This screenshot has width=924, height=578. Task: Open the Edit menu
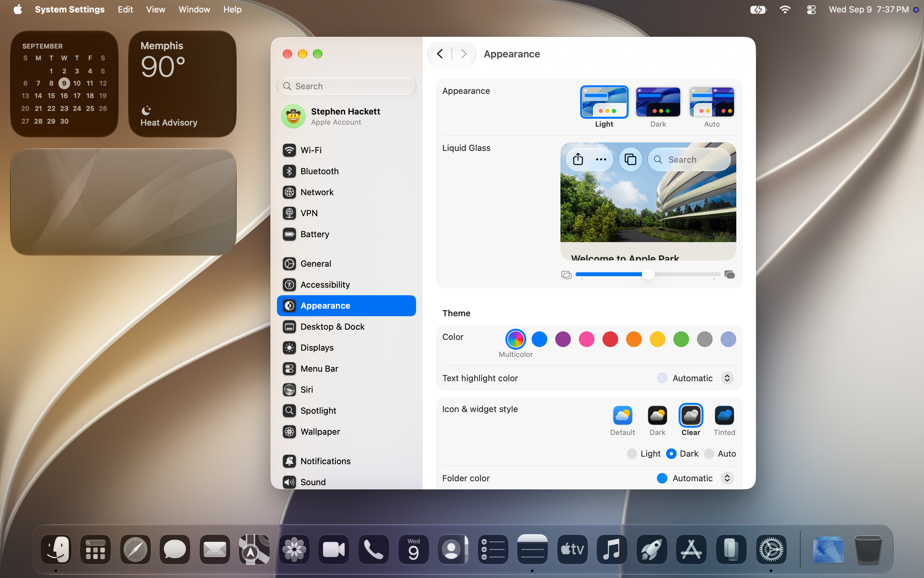click(x=125, y=10)
